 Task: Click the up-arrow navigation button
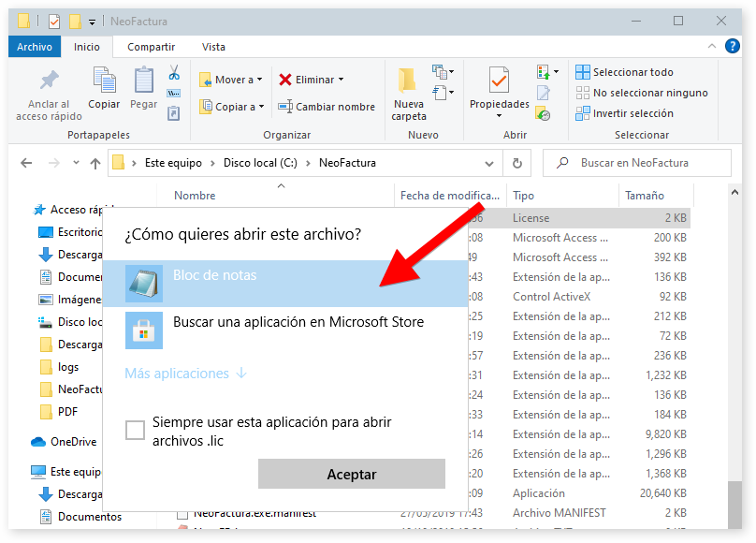point(94,163)
